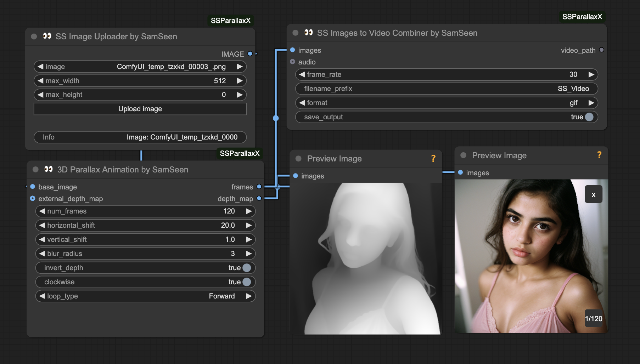Click the 3D Parallax Animation collapse dot
This screenshot has width=640, height=364.
pyautogui.click(x=35, y=170)
